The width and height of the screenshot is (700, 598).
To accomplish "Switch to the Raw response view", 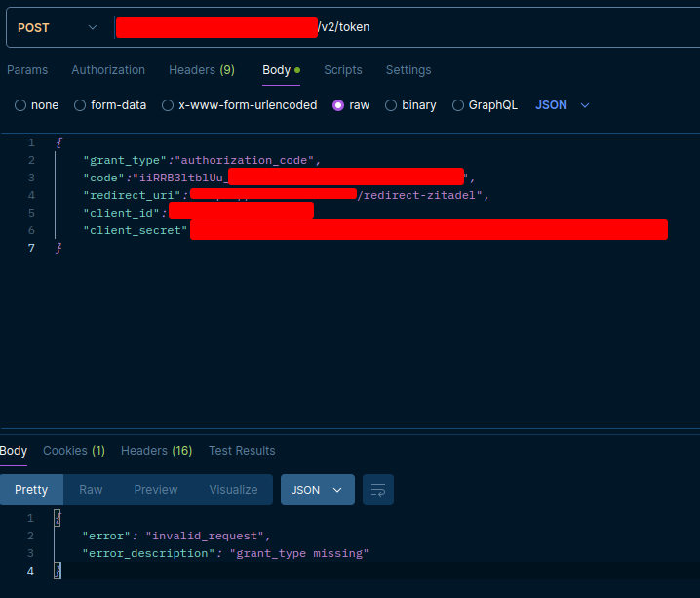I will [91, 490].
